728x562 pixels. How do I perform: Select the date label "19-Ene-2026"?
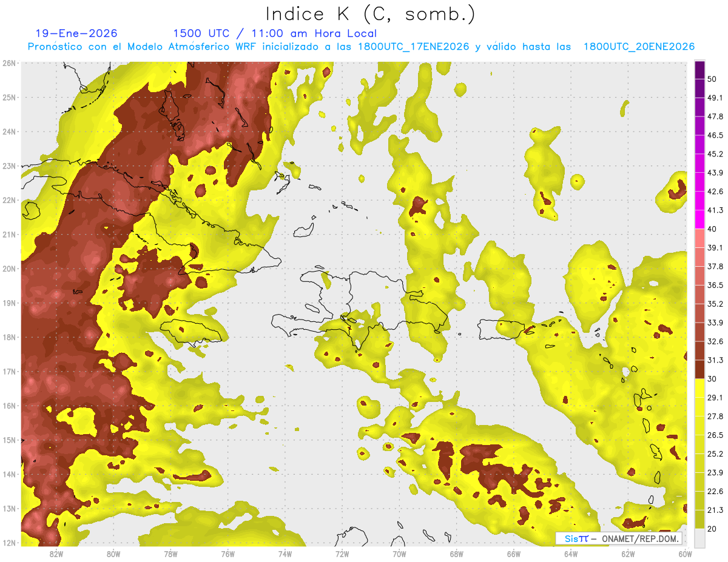76,33
